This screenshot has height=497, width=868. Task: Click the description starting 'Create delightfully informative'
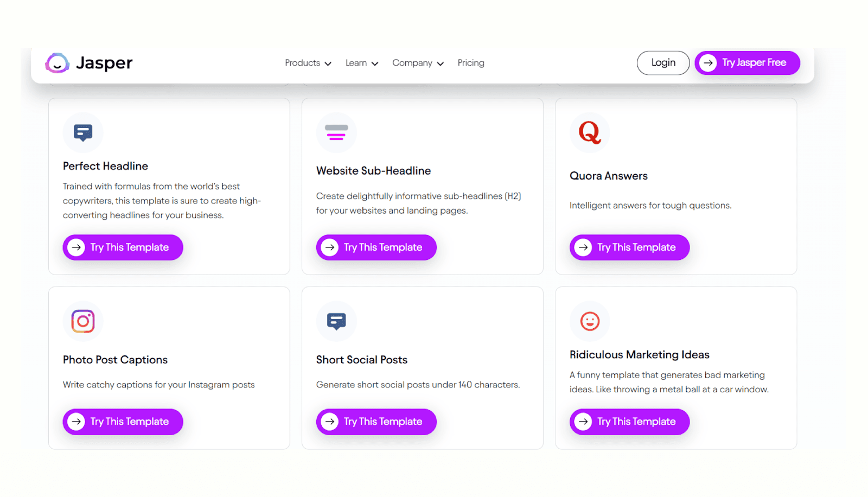(418, 203)
